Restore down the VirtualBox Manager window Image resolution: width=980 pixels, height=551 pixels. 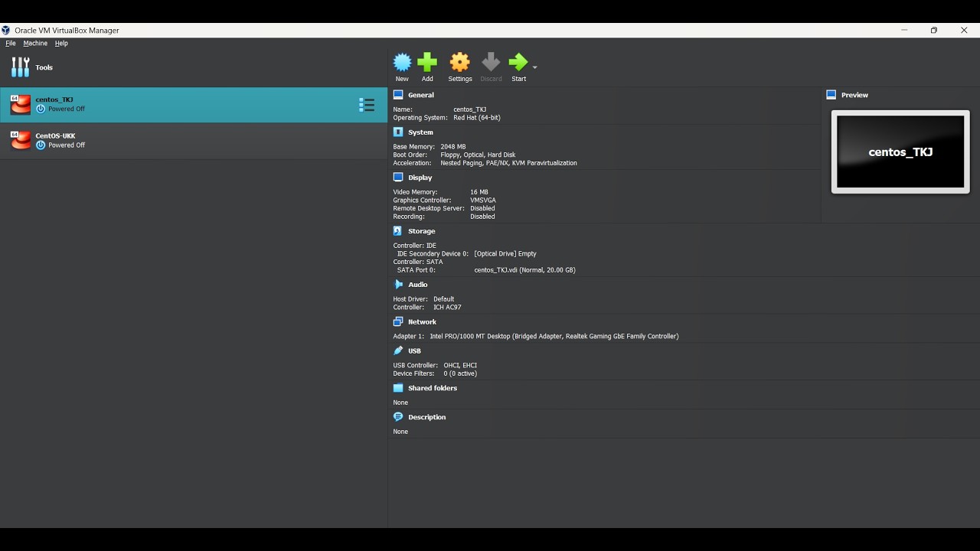click(934, 31)
